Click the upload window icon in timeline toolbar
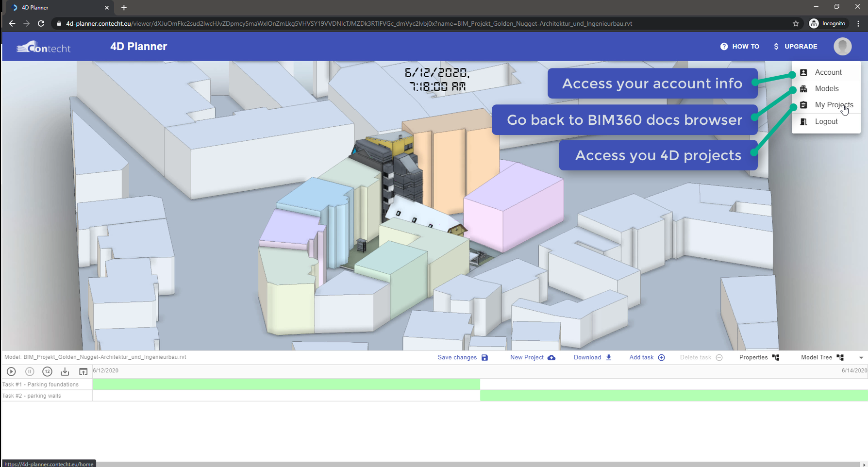Screen dimensions: 868x467 (83, 371)
